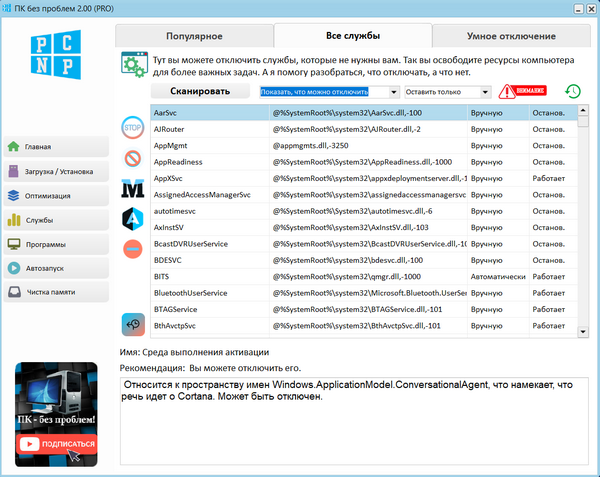Open the Умное отключение tab
The width and height of the screenshot is (600, 477).
pyautogui.click(x=510, y=36)
